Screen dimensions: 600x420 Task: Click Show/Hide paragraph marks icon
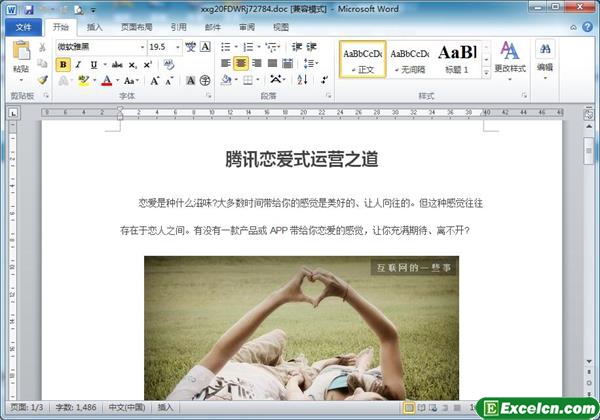coord(324,80)
